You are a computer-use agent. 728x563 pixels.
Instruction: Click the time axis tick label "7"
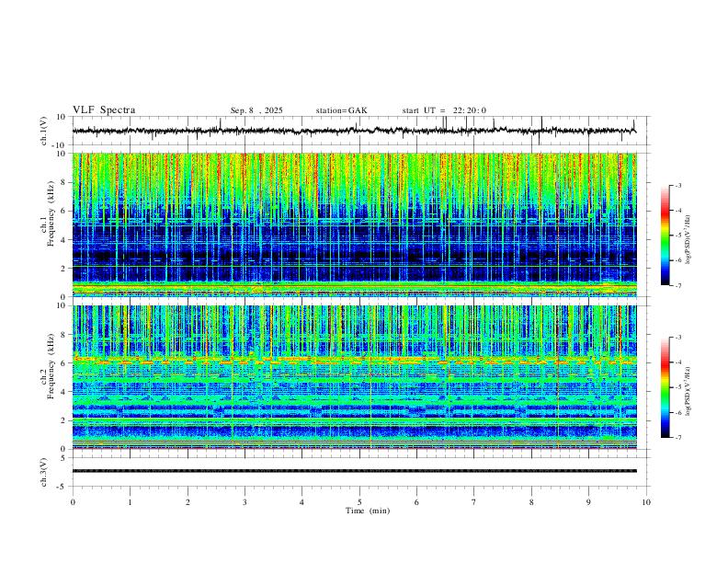[474, 502]
